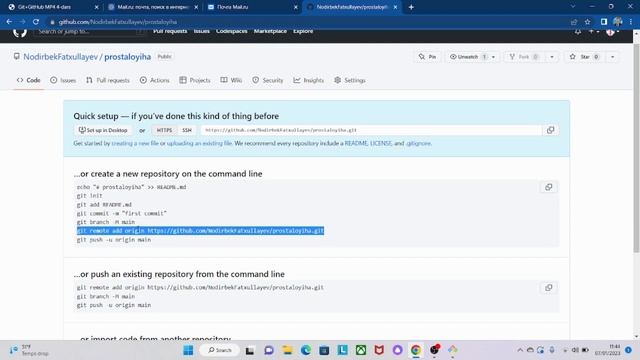Open the .gitignore link
The width and height of the screenshot is (640, 360).
click(x=418, y=144)
